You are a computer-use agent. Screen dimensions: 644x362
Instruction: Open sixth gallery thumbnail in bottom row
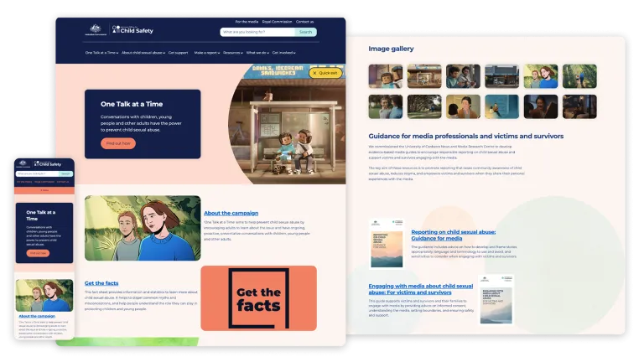(x=579, y=106)
